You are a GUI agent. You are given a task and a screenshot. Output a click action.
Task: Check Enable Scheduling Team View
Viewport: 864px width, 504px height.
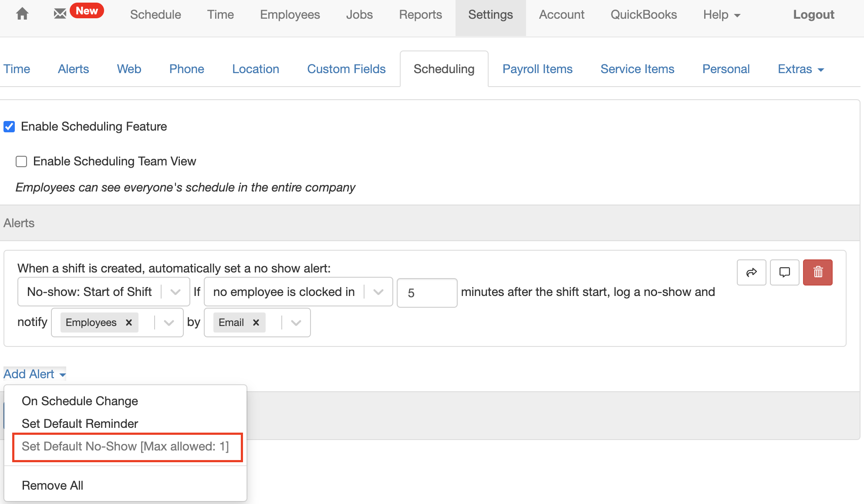coord(21,161)
